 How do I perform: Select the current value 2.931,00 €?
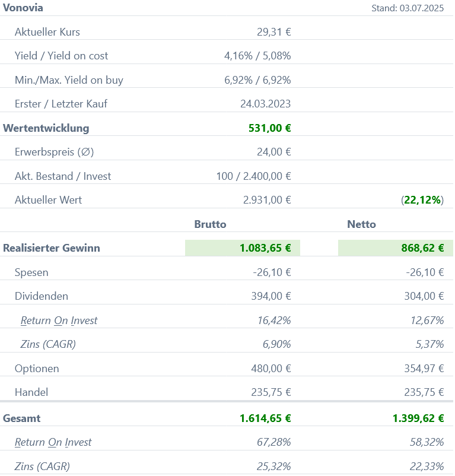point(267,200)
